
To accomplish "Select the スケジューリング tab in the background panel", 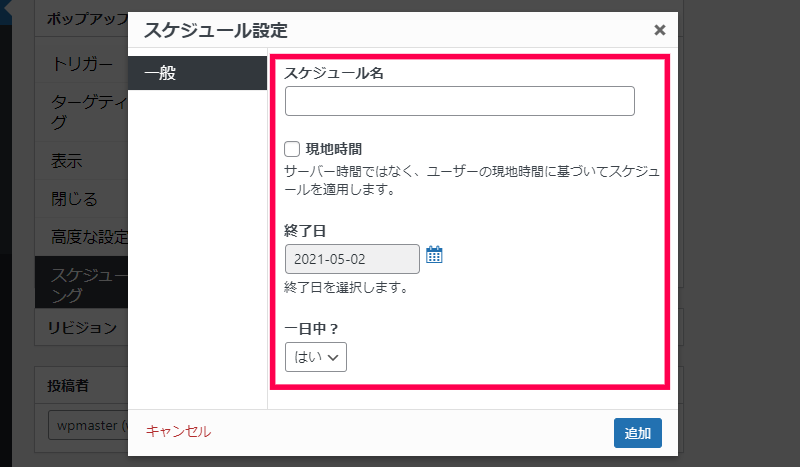I will (x=82, y=282).
